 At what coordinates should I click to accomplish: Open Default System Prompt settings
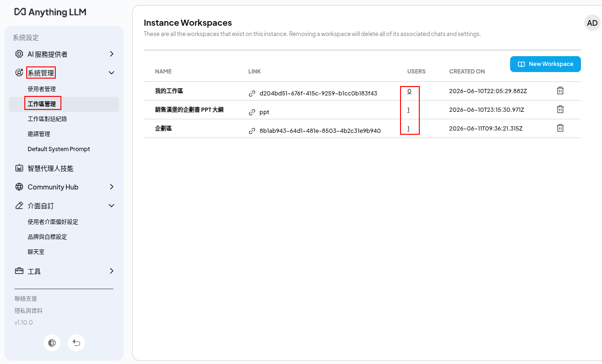pos(59,149)
